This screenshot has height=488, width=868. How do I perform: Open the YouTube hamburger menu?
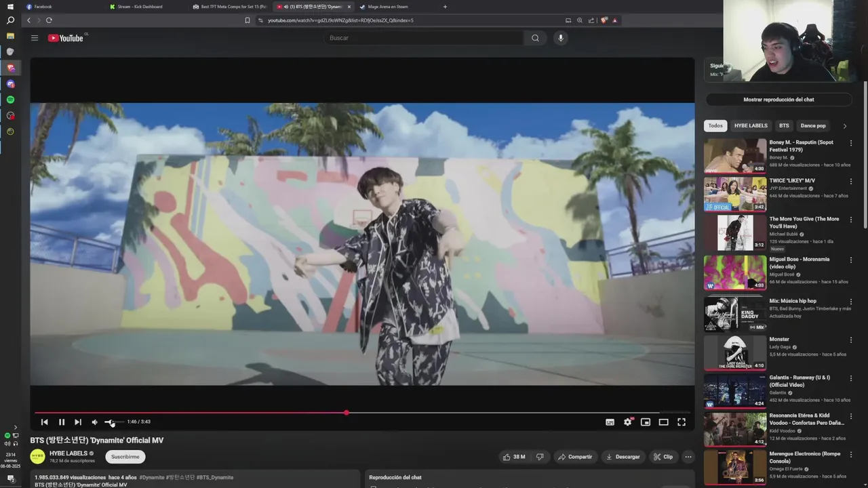click(x=35, y=38)
